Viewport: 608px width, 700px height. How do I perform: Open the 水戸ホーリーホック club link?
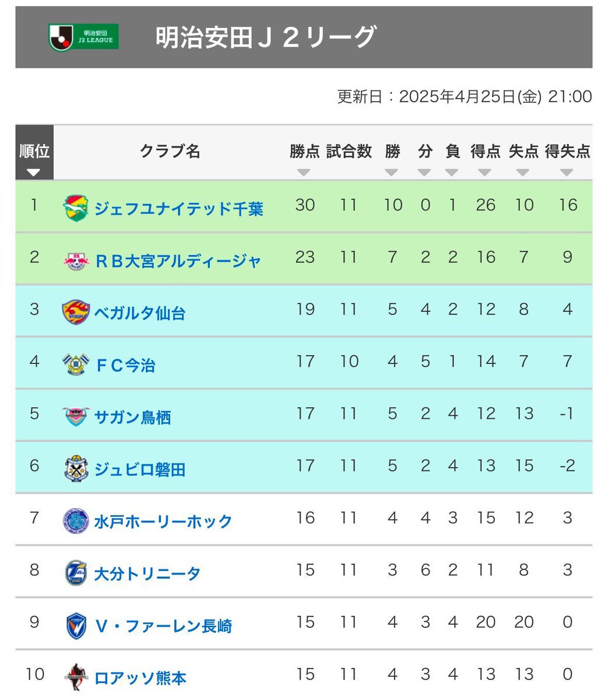tap(163, 521)
